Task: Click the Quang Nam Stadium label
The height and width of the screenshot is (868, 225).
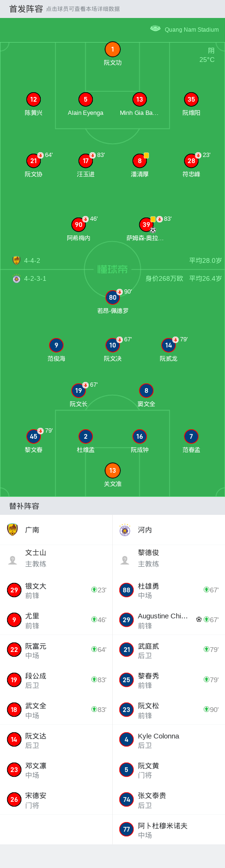Action: click(191, 29)
